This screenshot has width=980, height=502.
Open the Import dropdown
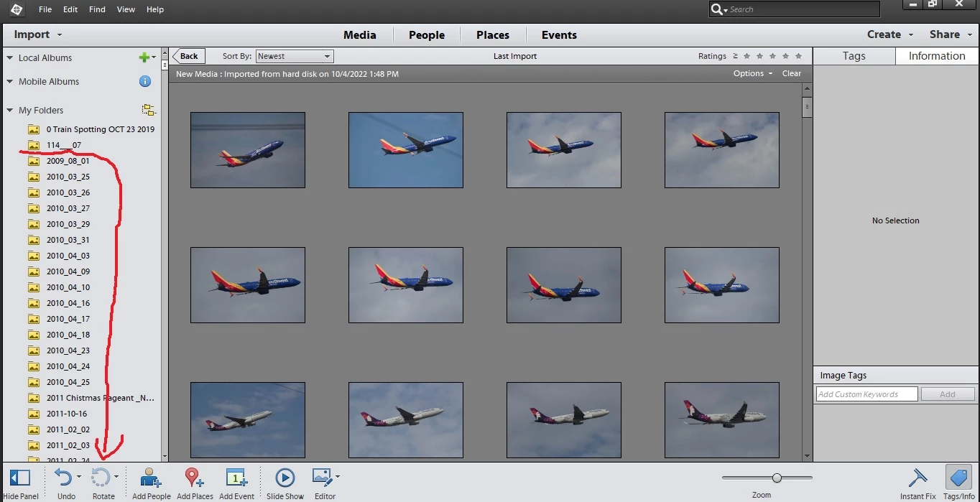(x=38, y=34)
